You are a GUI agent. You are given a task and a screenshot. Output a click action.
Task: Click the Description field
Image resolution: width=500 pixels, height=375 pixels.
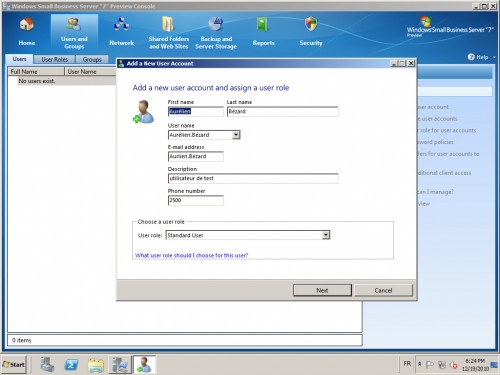click(253, 178)
